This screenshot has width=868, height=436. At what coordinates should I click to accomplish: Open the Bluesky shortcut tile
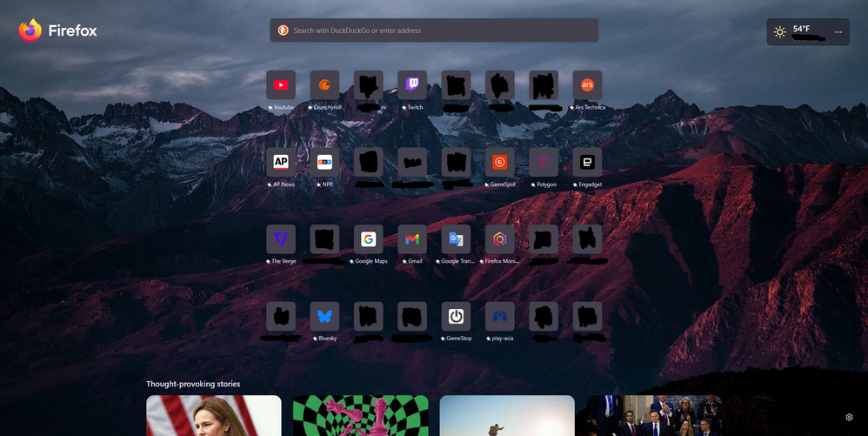click(x=324, y=316)
